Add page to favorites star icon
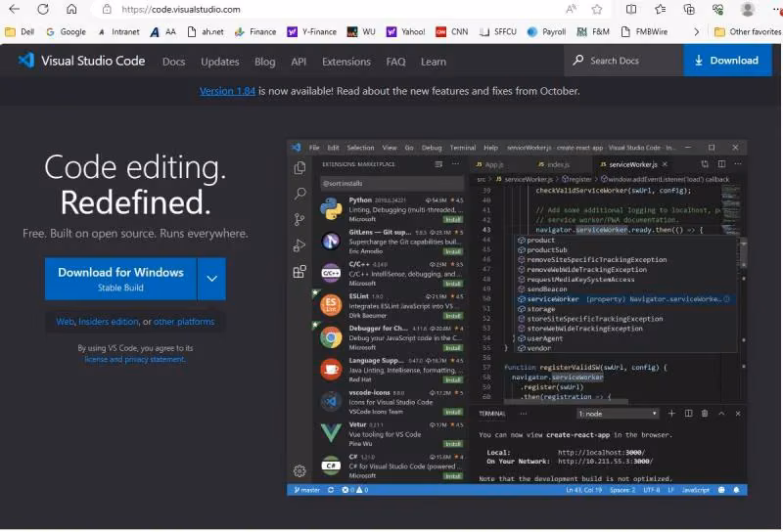 pos(596,9)
